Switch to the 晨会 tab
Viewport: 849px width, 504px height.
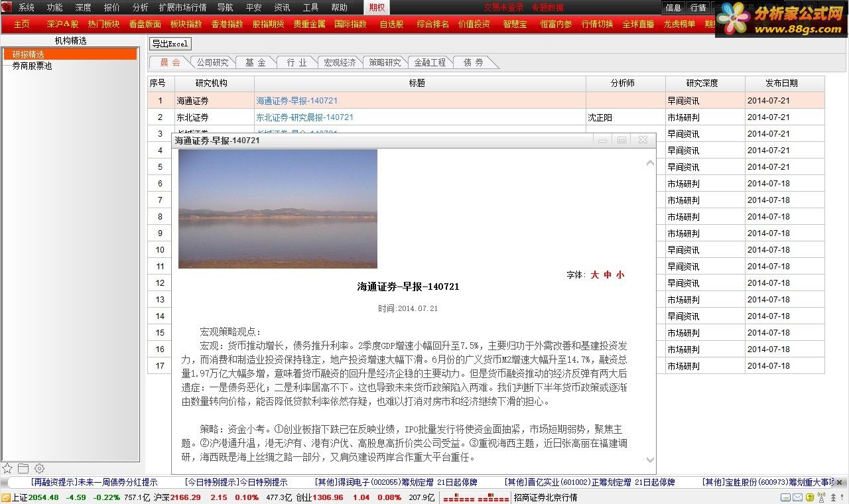click(170, 62)
